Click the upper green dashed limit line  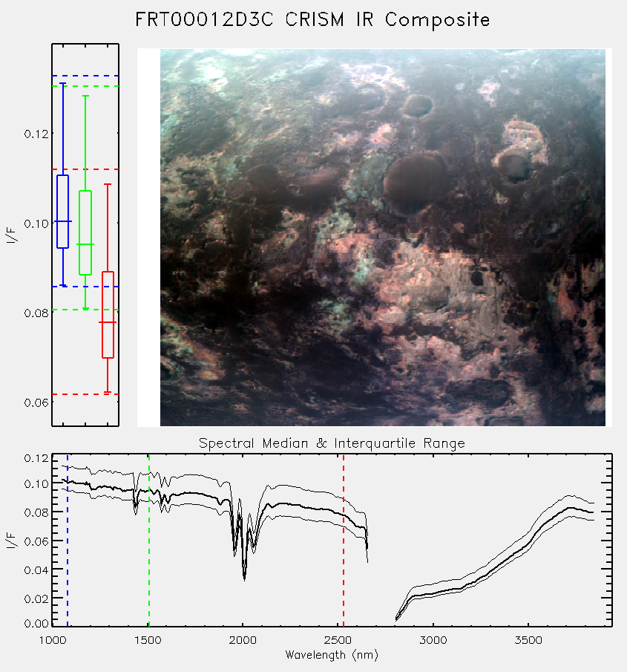click(85, 86)
